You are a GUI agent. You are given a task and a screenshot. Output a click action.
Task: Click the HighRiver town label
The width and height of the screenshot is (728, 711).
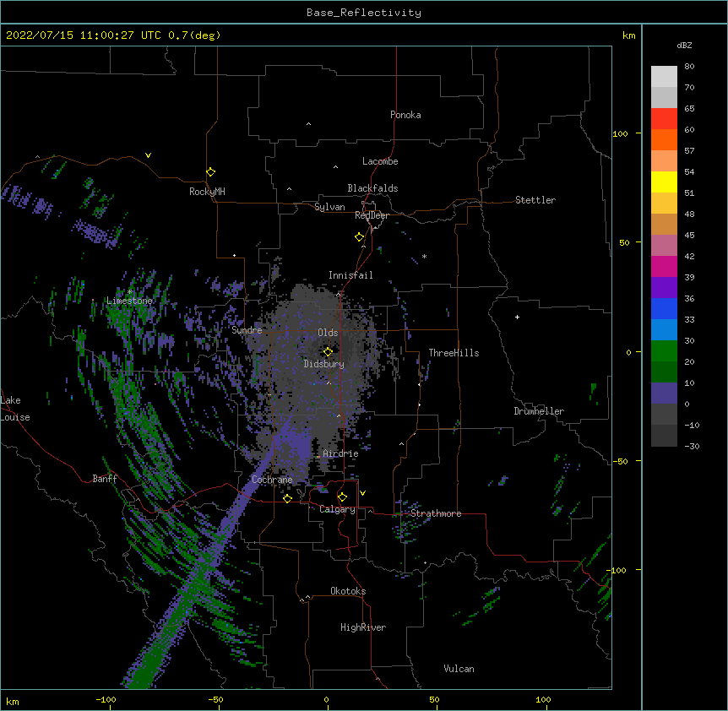coord(363,627)
